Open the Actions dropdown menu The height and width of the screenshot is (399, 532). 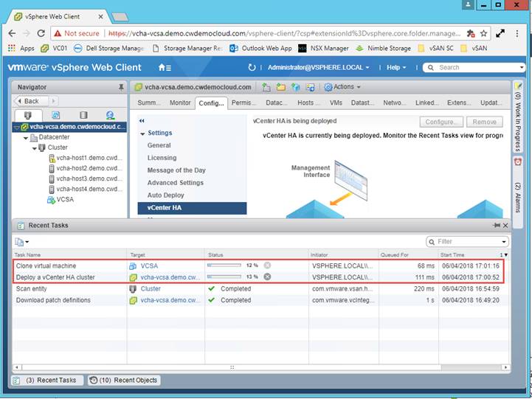(342, 87)
